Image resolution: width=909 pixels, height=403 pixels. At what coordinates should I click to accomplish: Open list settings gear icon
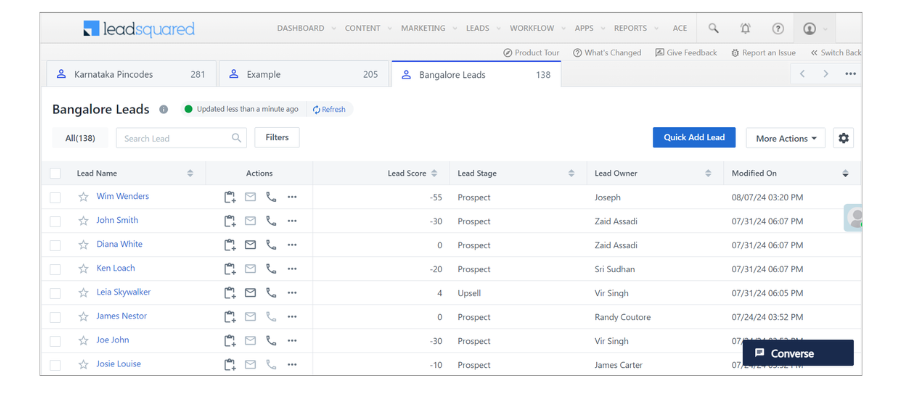click(x=843, y=138)
